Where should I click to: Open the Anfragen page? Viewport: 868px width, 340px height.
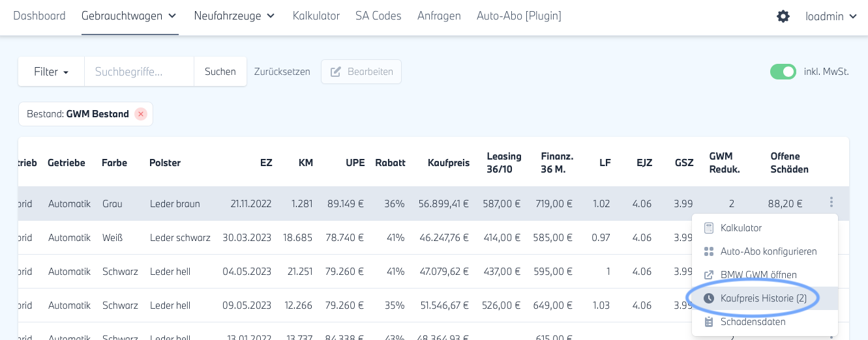coord(439,16)
